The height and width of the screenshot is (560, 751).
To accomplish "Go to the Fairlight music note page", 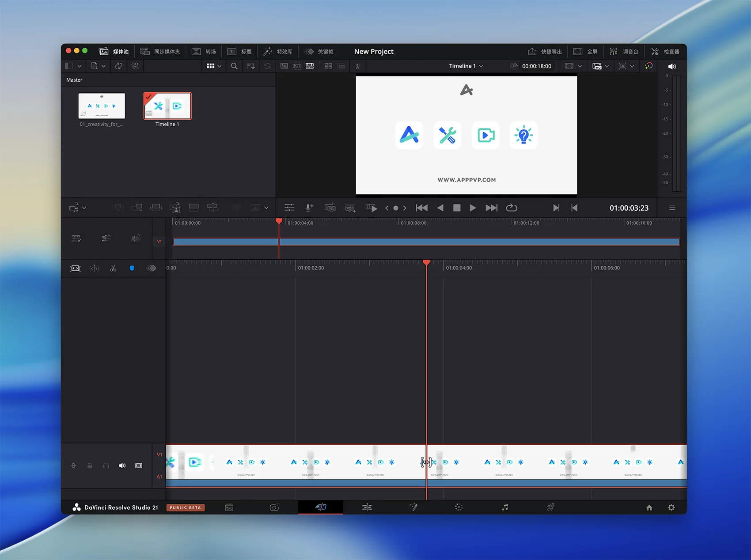I will [505, 507].
